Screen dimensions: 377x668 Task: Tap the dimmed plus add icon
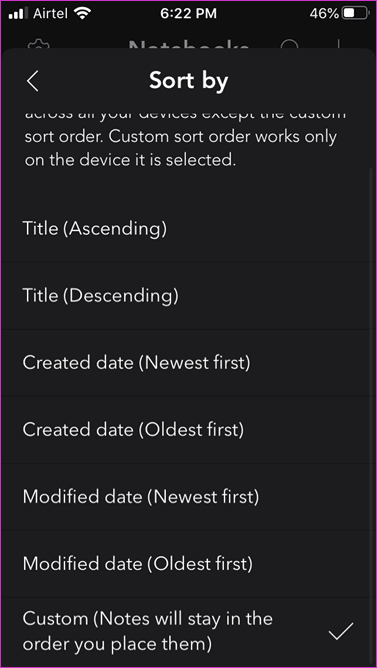[338, 45]
